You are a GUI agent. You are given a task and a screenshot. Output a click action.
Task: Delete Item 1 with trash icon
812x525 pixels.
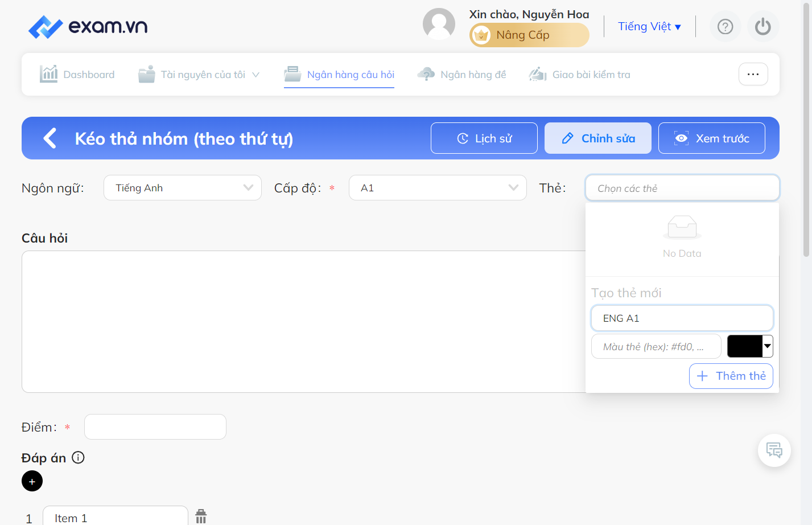[x=201, y=517]
